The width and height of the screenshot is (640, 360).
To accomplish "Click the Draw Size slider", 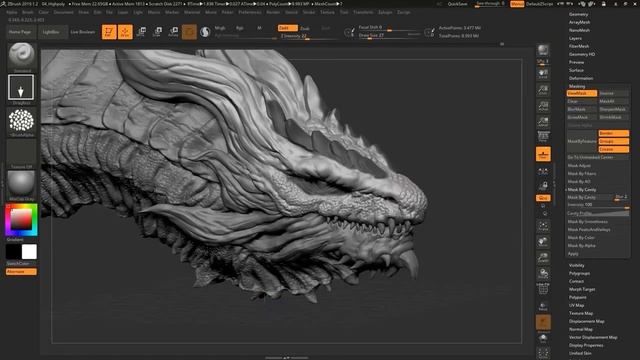I will [x=389, y=36].
